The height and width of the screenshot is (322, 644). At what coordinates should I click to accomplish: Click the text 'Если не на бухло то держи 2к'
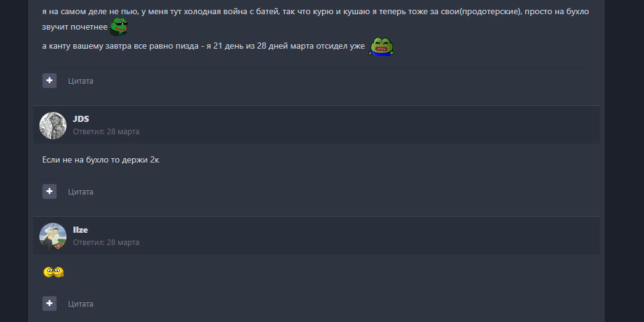[x=100, y=160]
